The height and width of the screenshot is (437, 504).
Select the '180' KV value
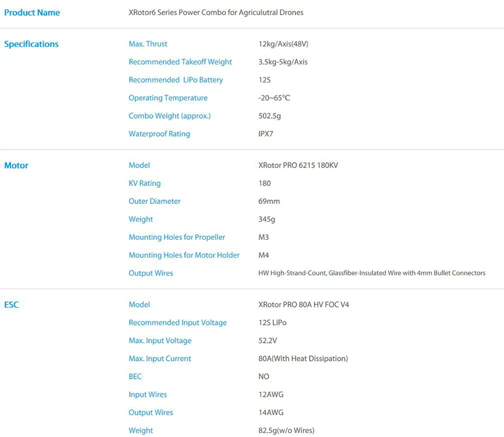pyautogui.click(x=264, y=183)
